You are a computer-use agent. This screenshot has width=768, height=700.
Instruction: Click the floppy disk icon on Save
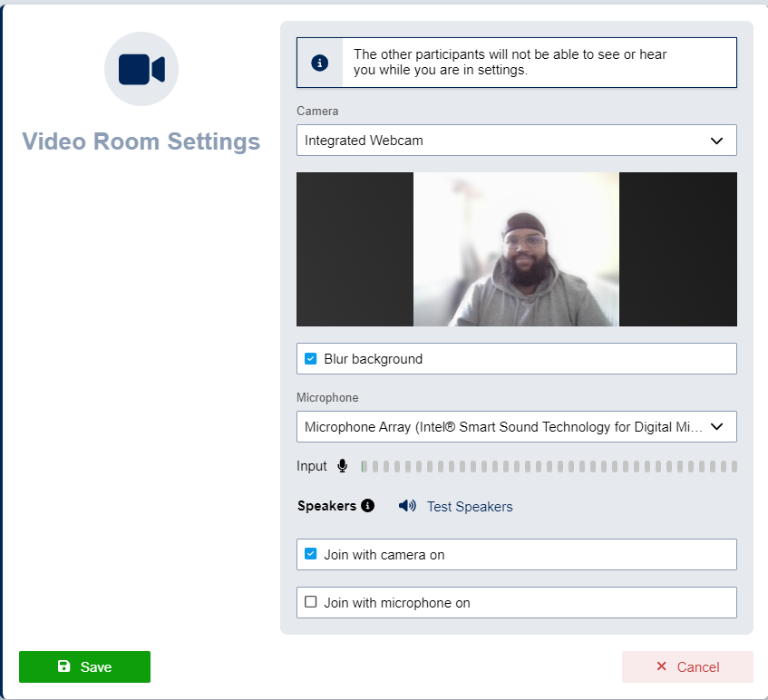pos(63,666)
